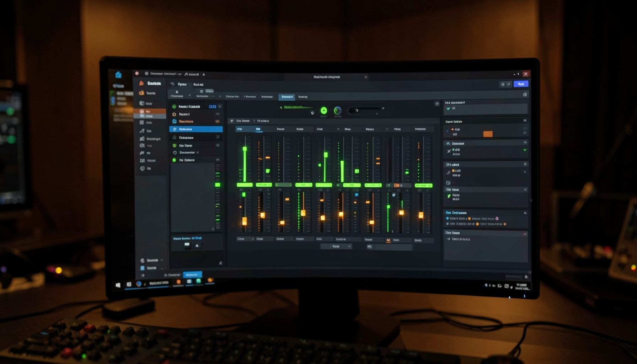Toggle the green round glowing button above the mixer
Viewport: 637px width, 364px height.
[x=324, y=111]
